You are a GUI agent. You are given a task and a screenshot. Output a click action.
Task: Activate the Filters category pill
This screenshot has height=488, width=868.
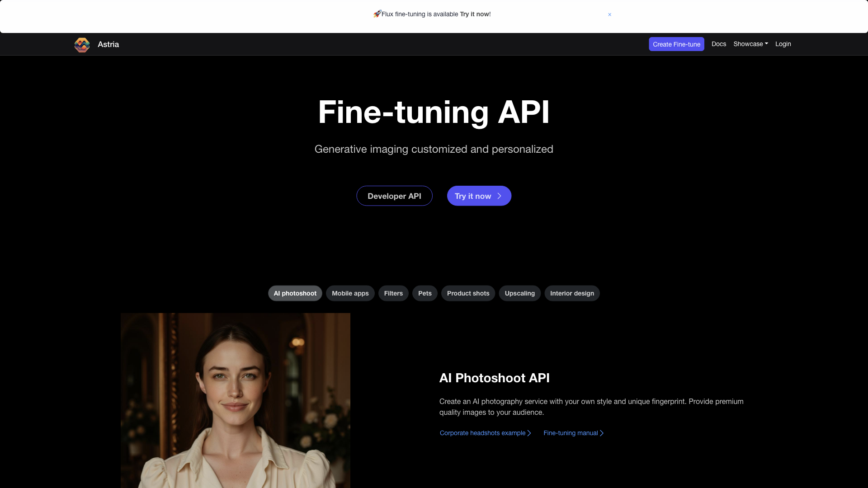pyautogui.click(x=393, y=293)
